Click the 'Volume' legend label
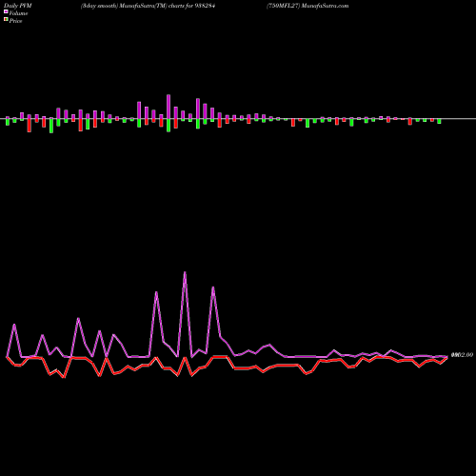The image size is (476, 476). pyautogui.click(x=18, y=13)
